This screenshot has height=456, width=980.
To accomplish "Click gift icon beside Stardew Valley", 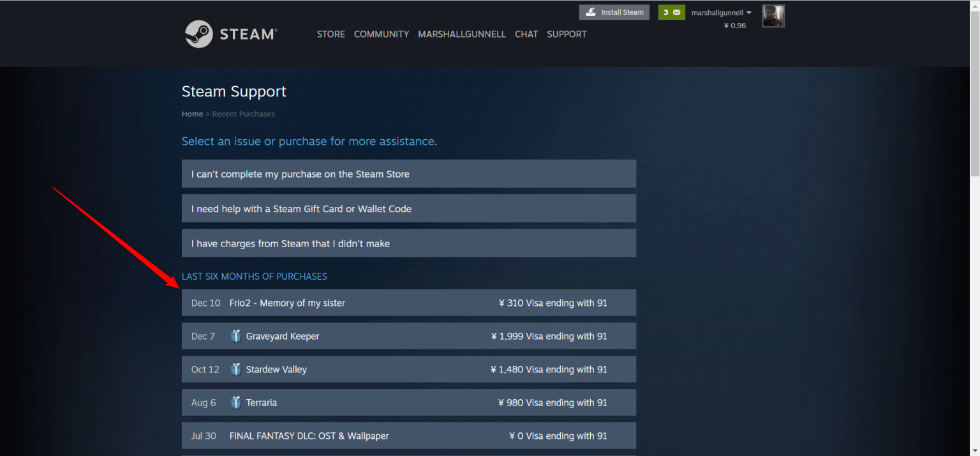I will (x=236, y=369).
